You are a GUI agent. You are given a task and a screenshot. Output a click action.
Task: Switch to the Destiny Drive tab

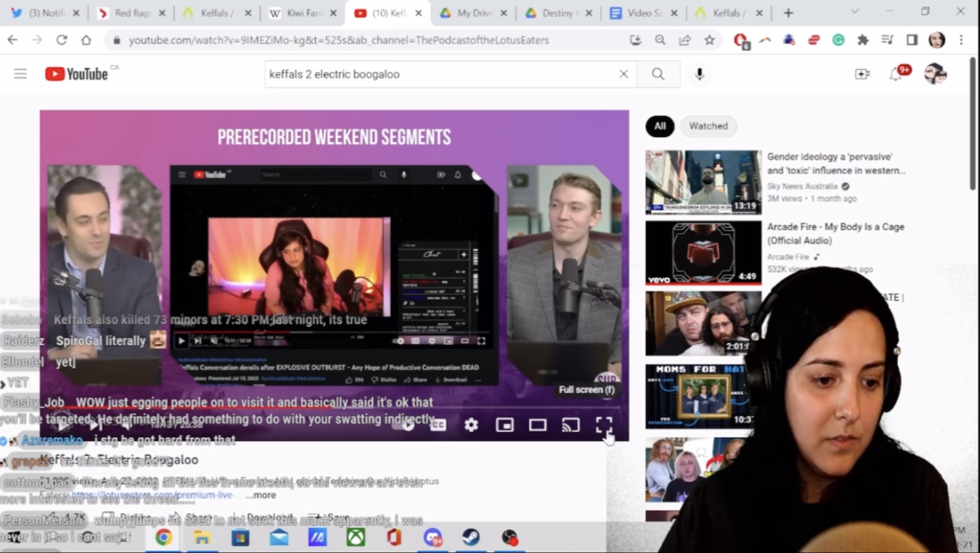560,13
